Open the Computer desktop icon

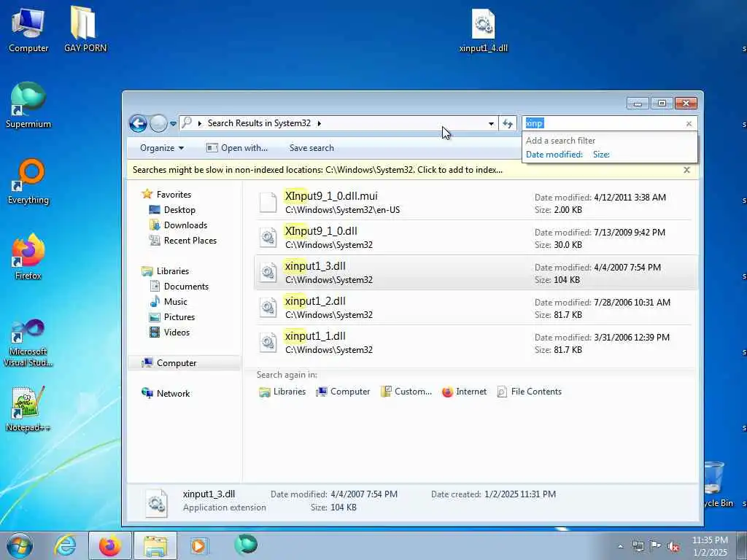click(x=28, y=29)
